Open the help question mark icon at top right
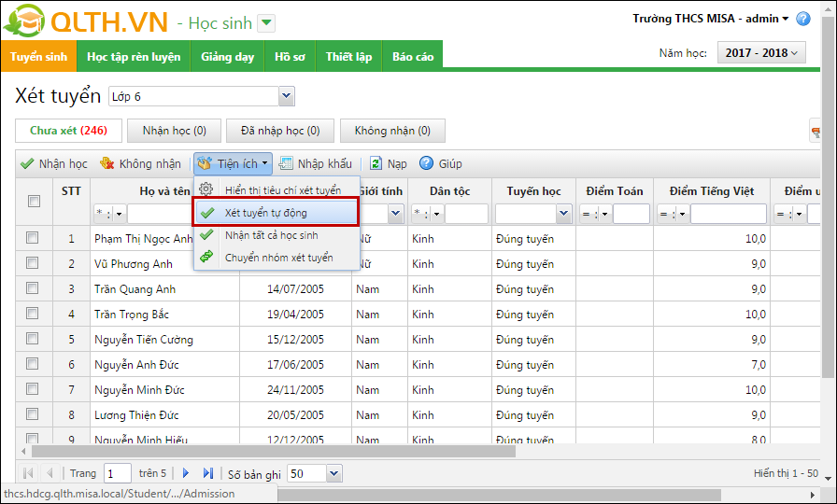Screen dimensions: 837x504 802,20
